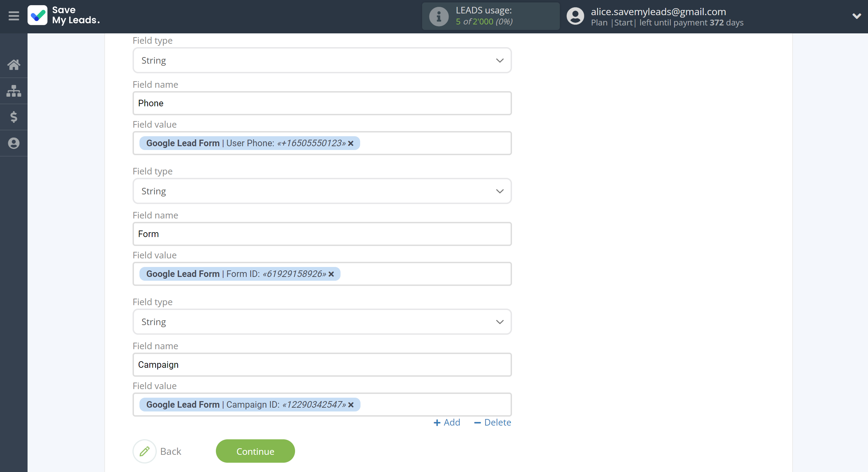Click the Phone field name input

click(322, 103)
